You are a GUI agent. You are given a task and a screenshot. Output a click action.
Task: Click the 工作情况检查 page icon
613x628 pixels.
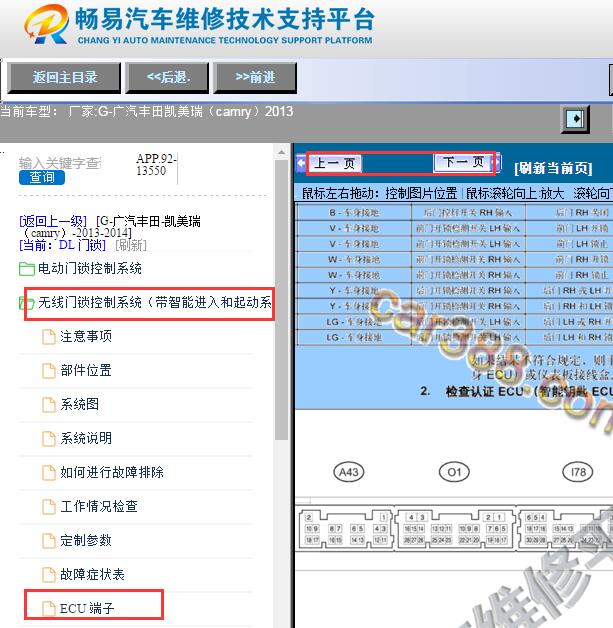click(49, 507)
